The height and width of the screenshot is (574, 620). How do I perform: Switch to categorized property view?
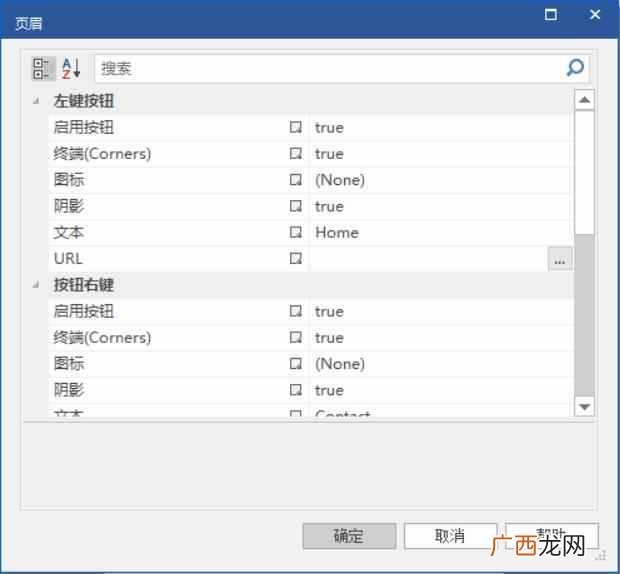[x=43, y=68]
